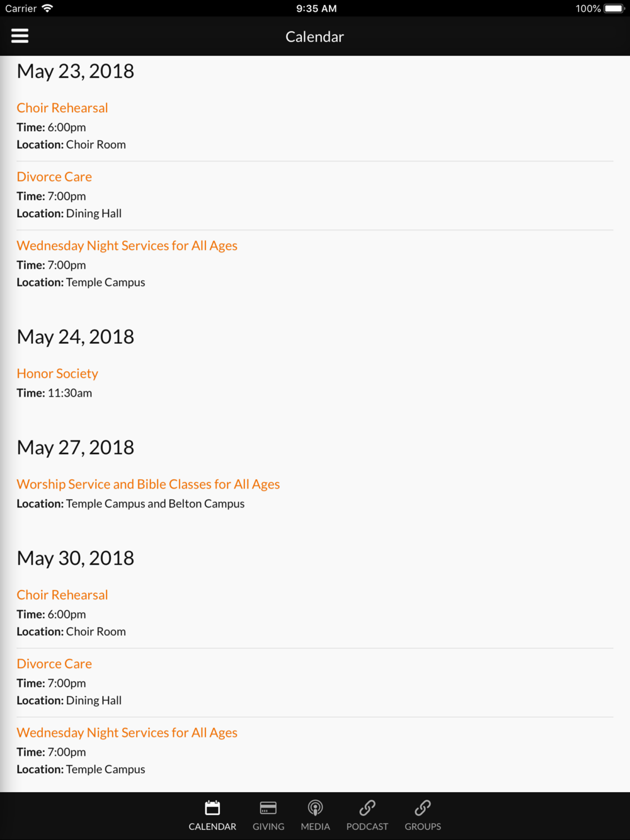This screenshot has width=630, height=840.
Task: Select the Media broadcast icon
Action: coord(315,808)
